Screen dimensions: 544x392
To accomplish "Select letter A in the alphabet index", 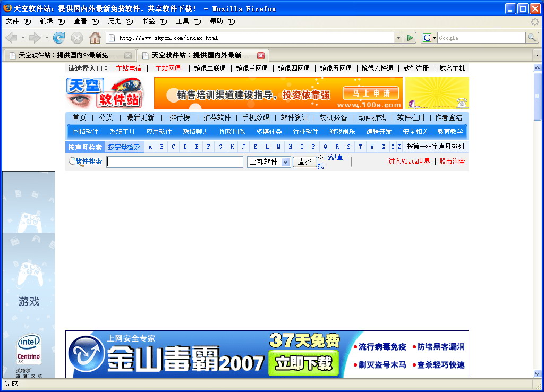I will point(150,147).
